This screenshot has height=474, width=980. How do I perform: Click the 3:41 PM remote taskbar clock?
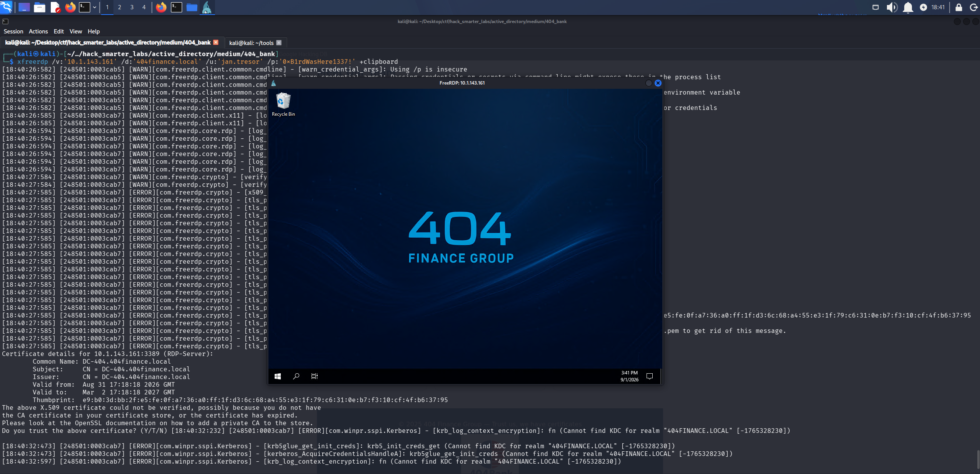629,376
